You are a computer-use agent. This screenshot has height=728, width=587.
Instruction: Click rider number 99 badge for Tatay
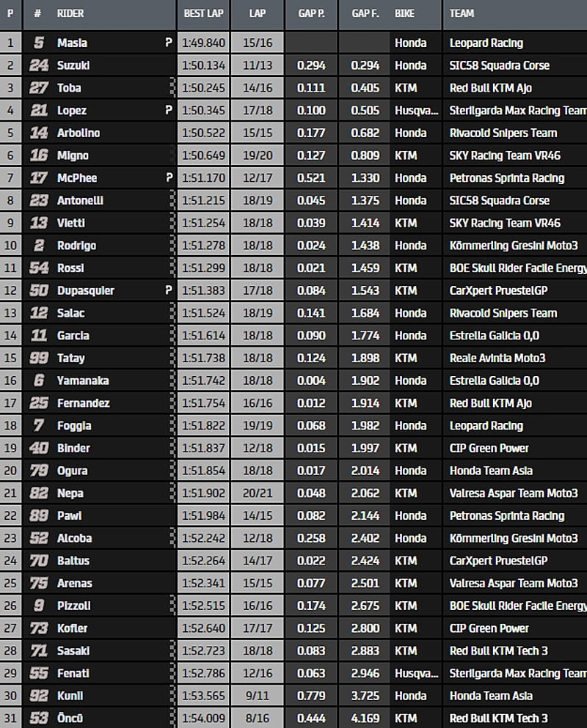pyautogui.click(x=39, y=358)
